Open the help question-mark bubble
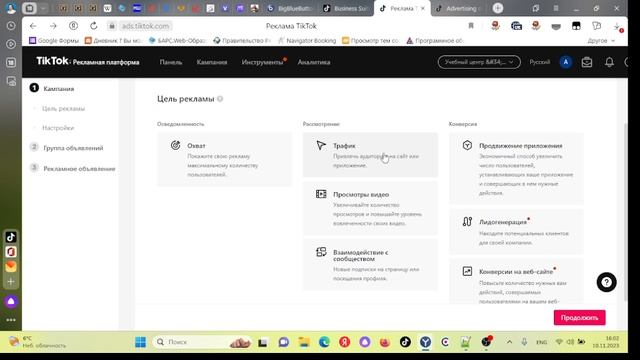The image size is (640, 360). [x=606, y=282]
